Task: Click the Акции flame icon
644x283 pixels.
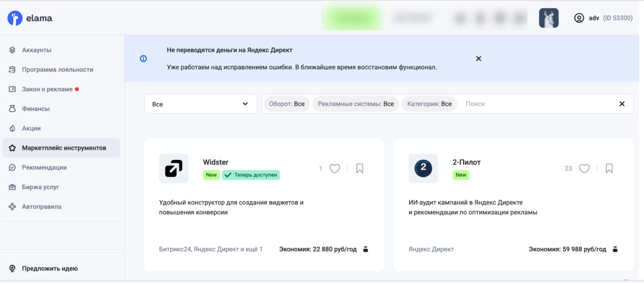Action: point(12,128)
